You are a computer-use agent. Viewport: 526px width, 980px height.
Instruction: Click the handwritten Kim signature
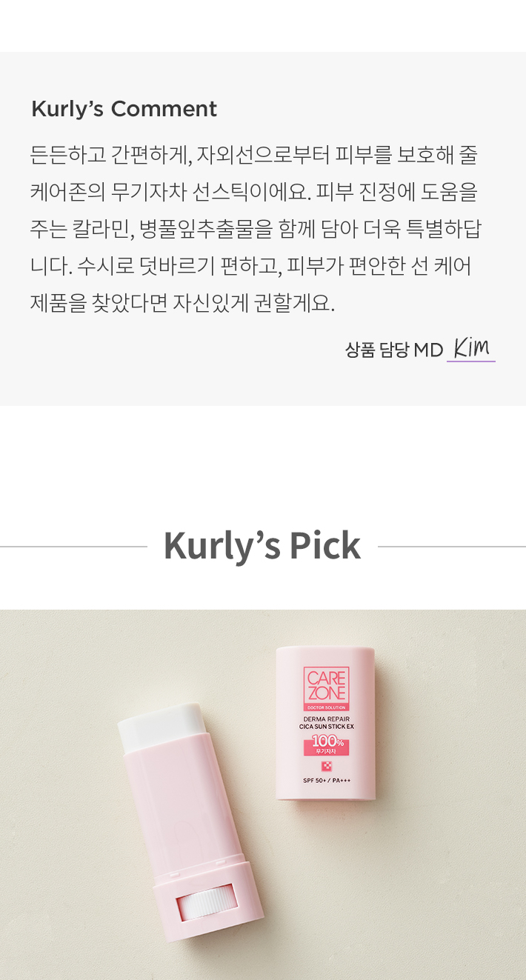471,347
